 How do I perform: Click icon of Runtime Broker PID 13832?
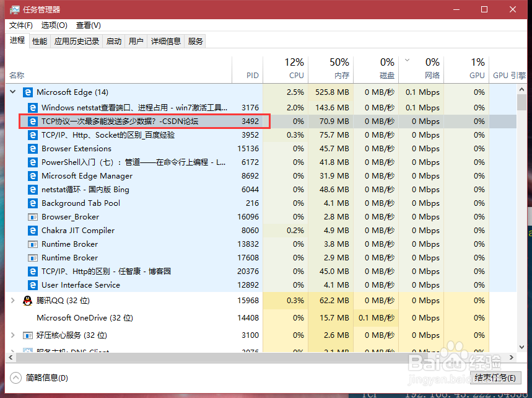(x=33, y=244)
